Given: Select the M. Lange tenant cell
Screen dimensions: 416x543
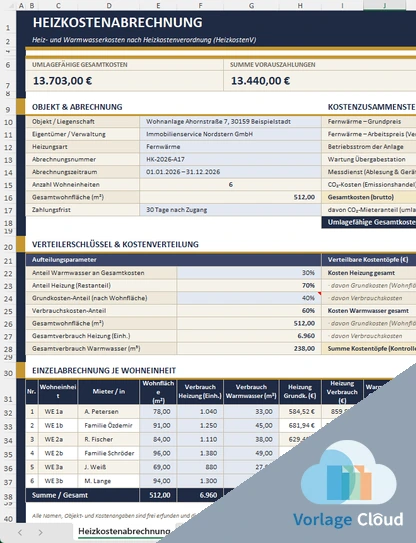Looking at the screenshot, I should click(x=109, y=481).
